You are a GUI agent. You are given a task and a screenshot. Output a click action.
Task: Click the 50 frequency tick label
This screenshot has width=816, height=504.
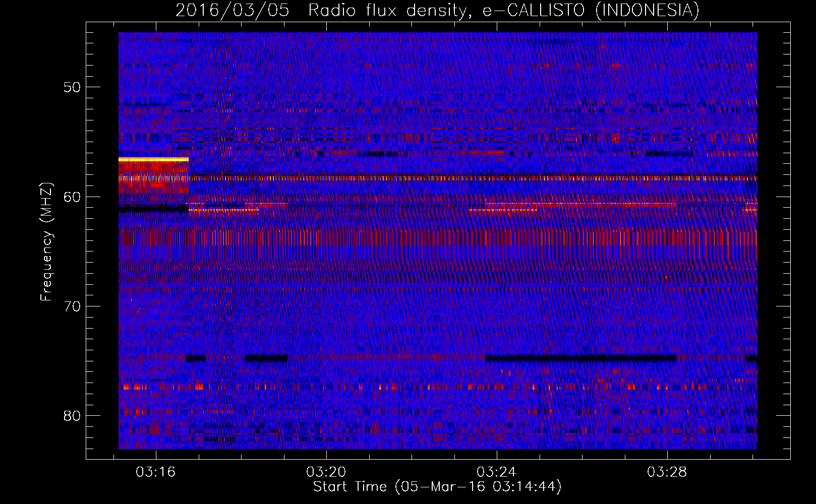click(72, 87)
